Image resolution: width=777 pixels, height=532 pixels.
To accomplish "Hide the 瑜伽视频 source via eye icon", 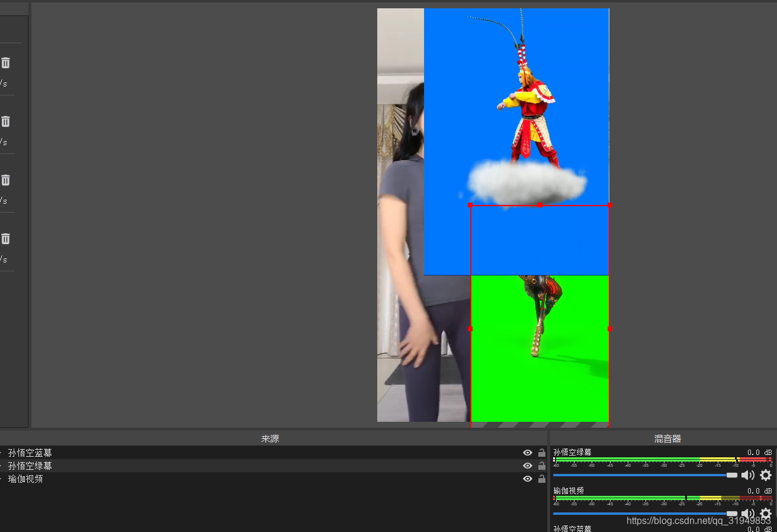I will [x=527, y=479].
